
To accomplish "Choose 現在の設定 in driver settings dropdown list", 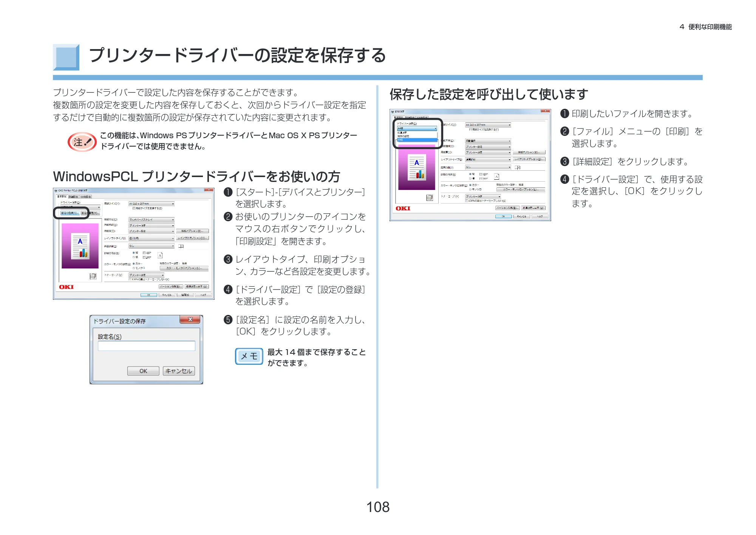I will tap(417, 136).
